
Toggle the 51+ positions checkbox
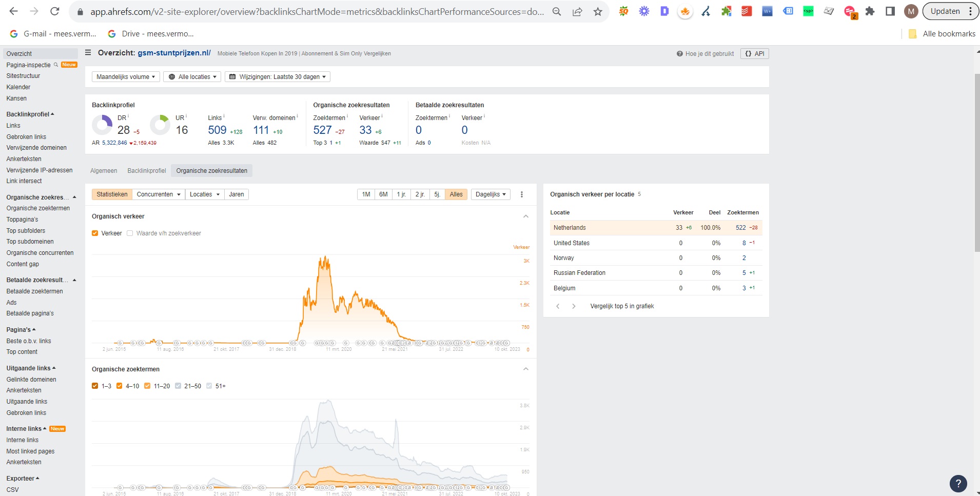[x=209, y=386]
